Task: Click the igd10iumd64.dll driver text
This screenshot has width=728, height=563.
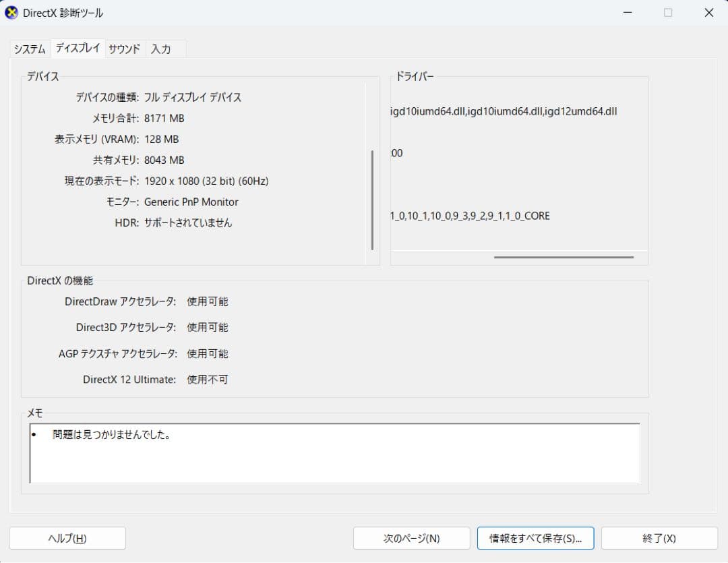Action: [x=431, y=111]
